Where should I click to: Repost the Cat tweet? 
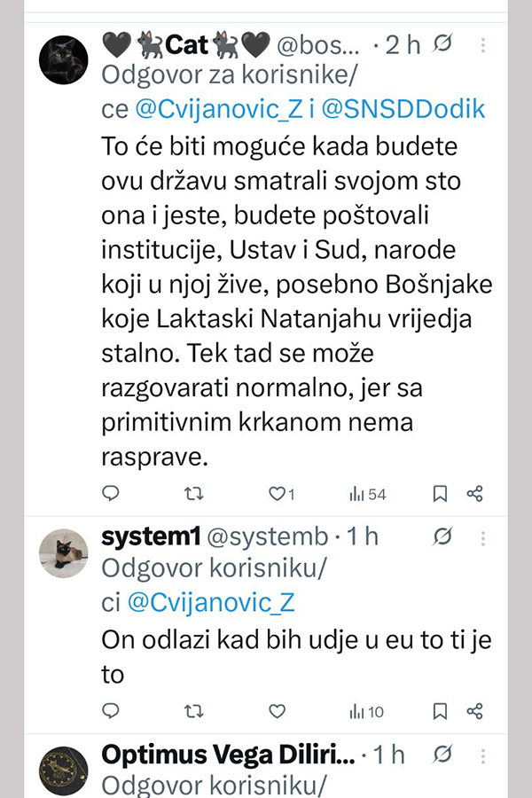(192, 494)
